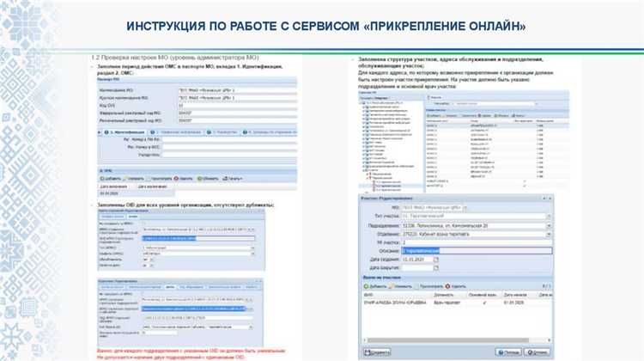Click Добавить in the Врачи на участке toolbar
This screenshot has width=644, height=361.
[x=375, y=286]
